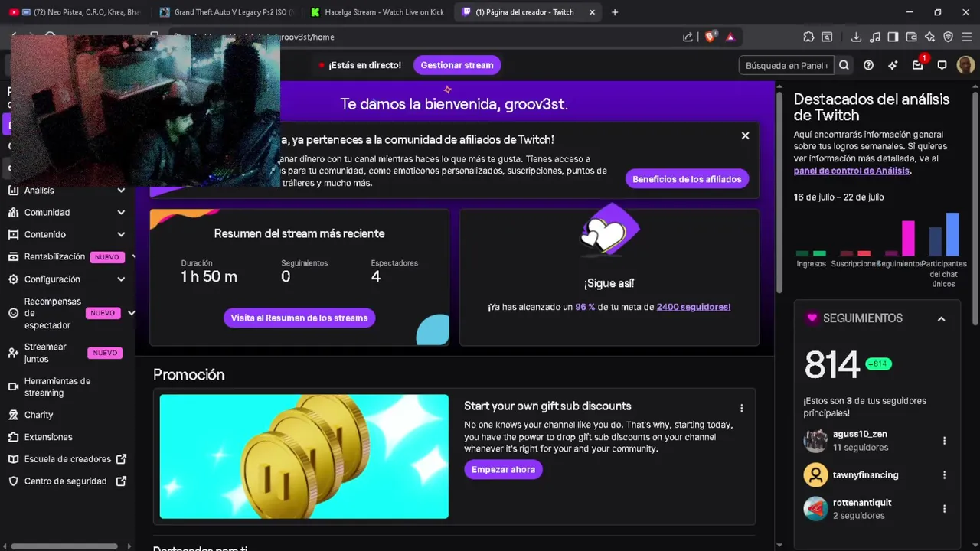The width and height of the screenshot is (980, 551).
Task: Open options menu for rottenantiquit
Action: 944,508
